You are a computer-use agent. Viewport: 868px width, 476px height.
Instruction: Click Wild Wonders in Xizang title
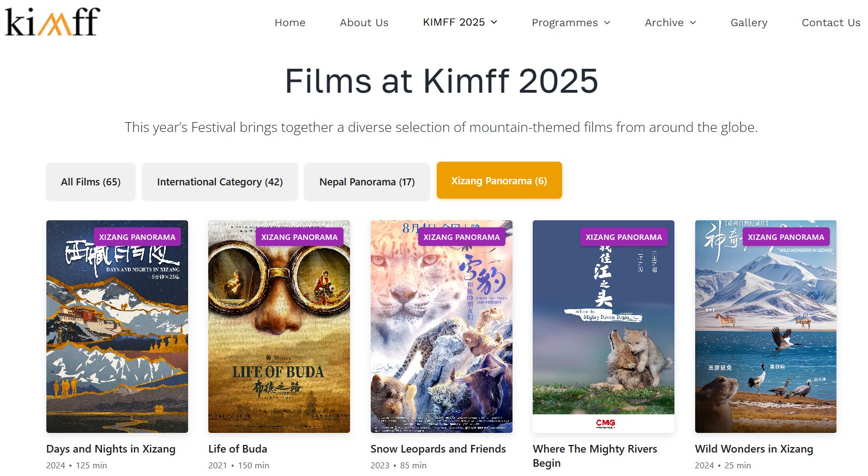[x=754, y=449]
